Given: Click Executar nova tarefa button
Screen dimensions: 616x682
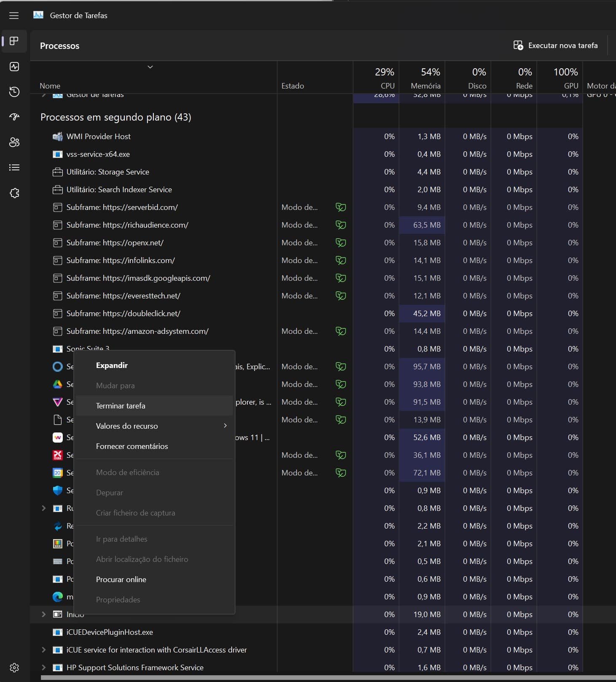Looking at the screenshot, I should click(555, 46).
